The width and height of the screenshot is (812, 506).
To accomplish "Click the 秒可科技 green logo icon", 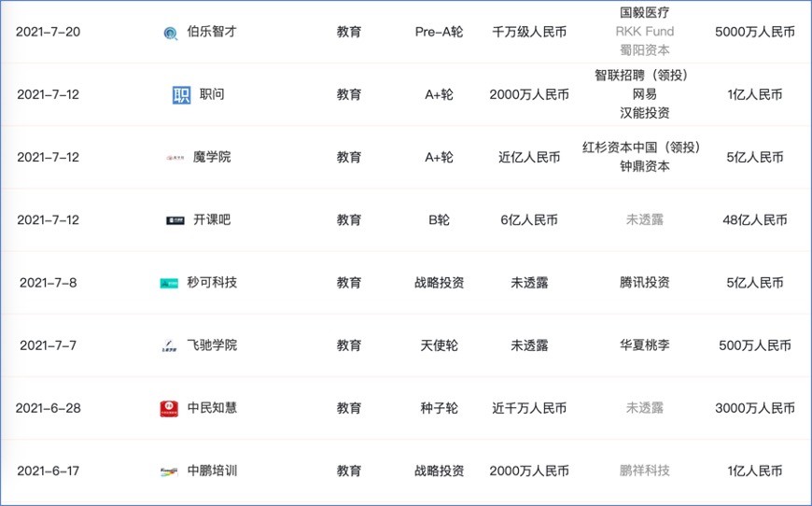I will point(169,283).
